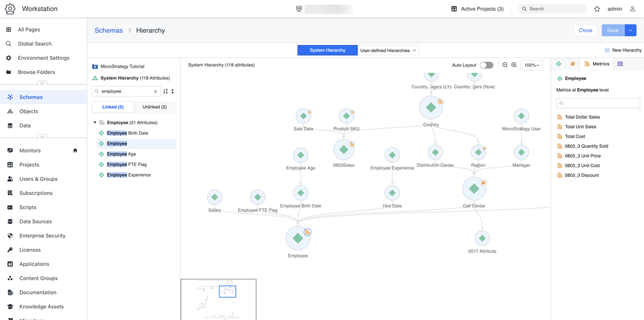The width and height of the screenshot is (644, 320).
Task: Click the sort attributes icon
Action: click(x=166, y=91)
